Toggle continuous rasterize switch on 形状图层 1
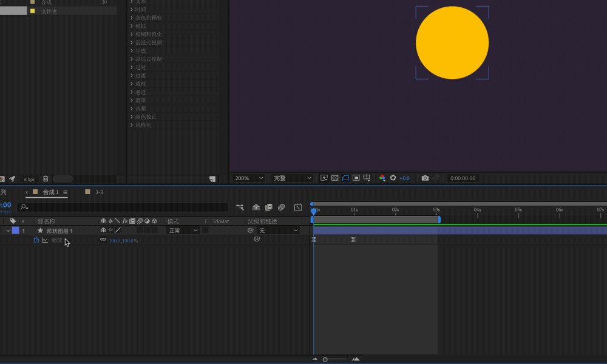This screenshot has height=364, width=607. pyautogui.click(x=110, y=230)
